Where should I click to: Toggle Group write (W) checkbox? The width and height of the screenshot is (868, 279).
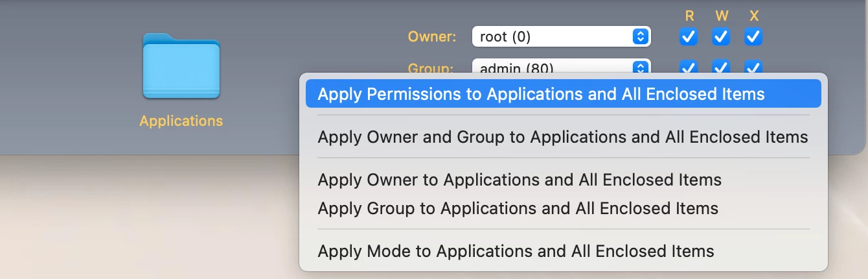721,66
